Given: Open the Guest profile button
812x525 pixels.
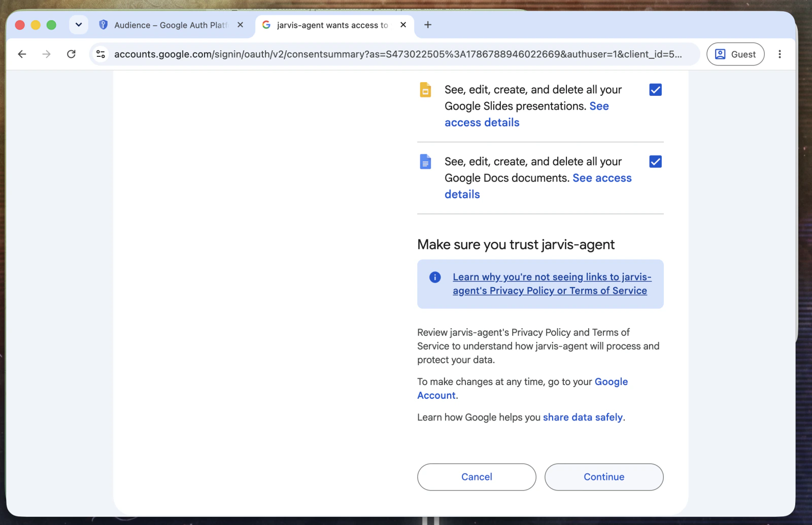Looking at the screenshot, I should [735, 54].
